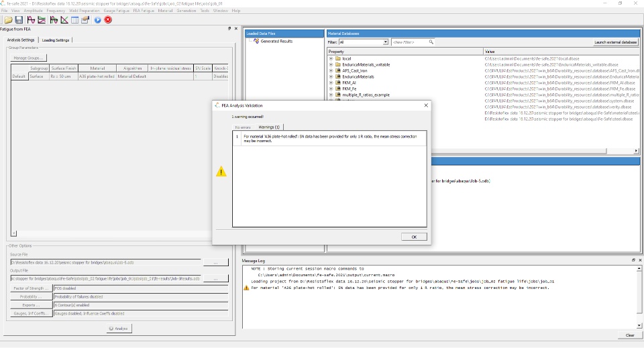Switch to the Loading Settings tab
Image resolution: width=644 pixels, height=348 pixels.
click(x=56, y=40)
